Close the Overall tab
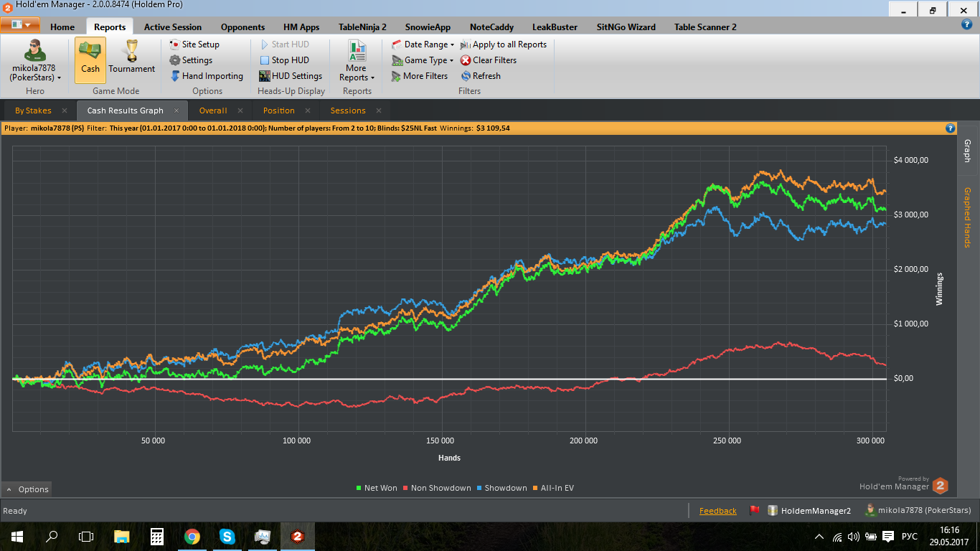 (x=240, y=110)
